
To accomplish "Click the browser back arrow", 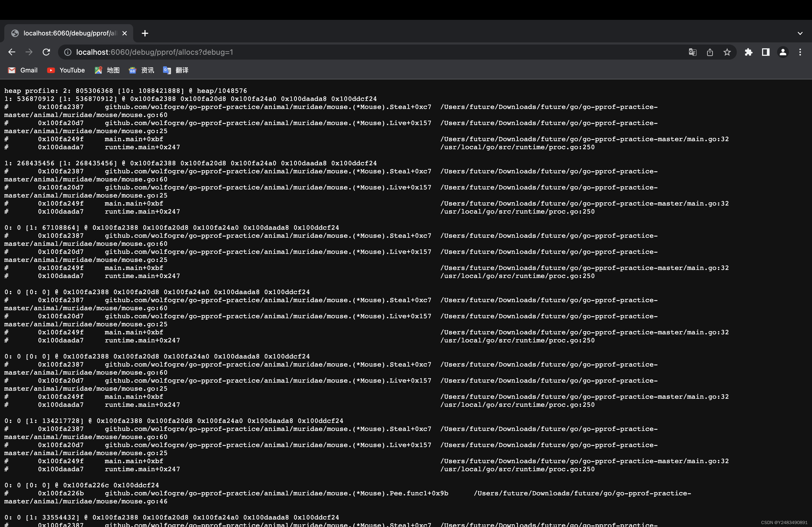I will tap(12, 52).
